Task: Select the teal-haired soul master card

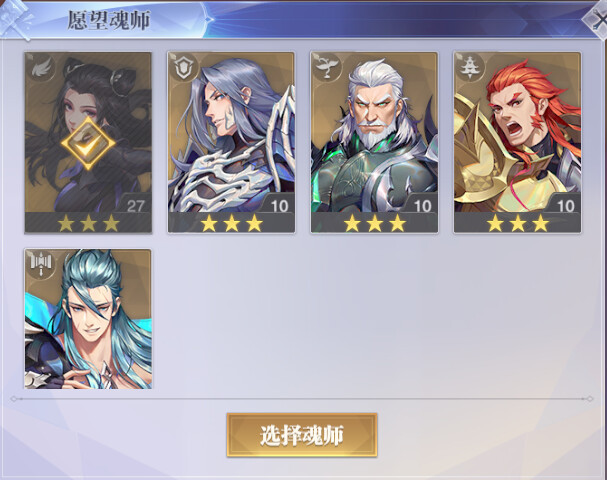Action: [88, 319]
